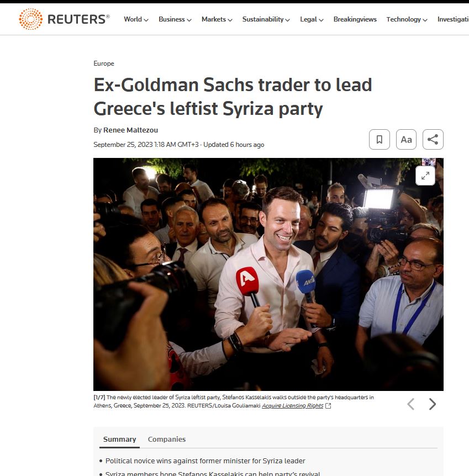Screen dimensions: 469x476
Task: Expand the World menu
Action: [x=136, y=19]
